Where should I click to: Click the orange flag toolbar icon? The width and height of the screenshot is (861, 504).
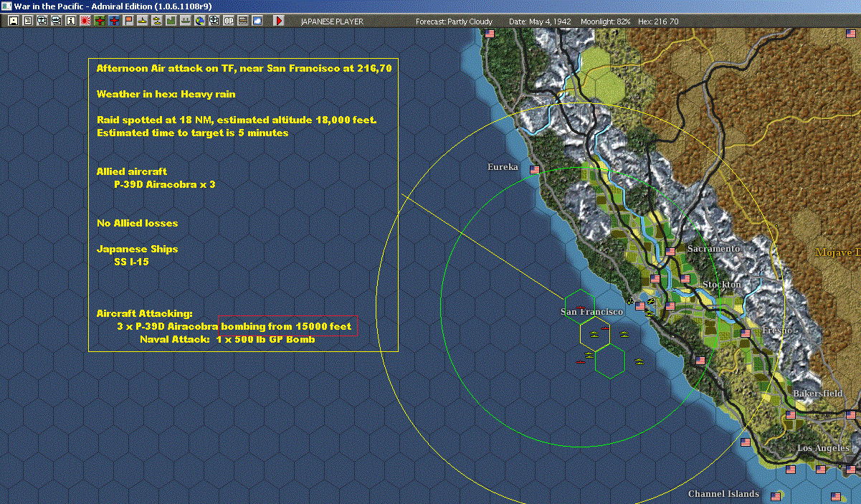(128, 22)
